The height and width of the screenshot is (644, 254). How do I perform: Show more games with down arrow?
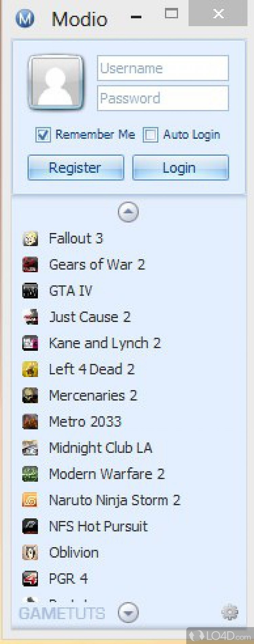click(x=128, y=612)
